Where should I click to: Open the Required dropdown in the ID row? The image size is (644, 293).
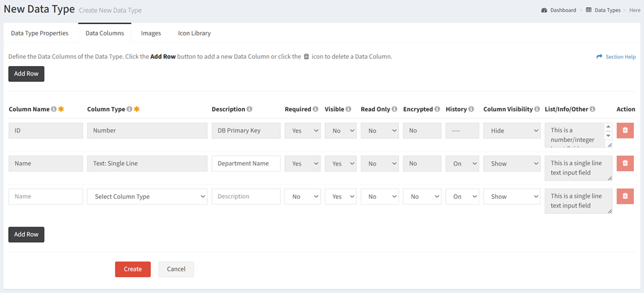(x=302, y=130)
